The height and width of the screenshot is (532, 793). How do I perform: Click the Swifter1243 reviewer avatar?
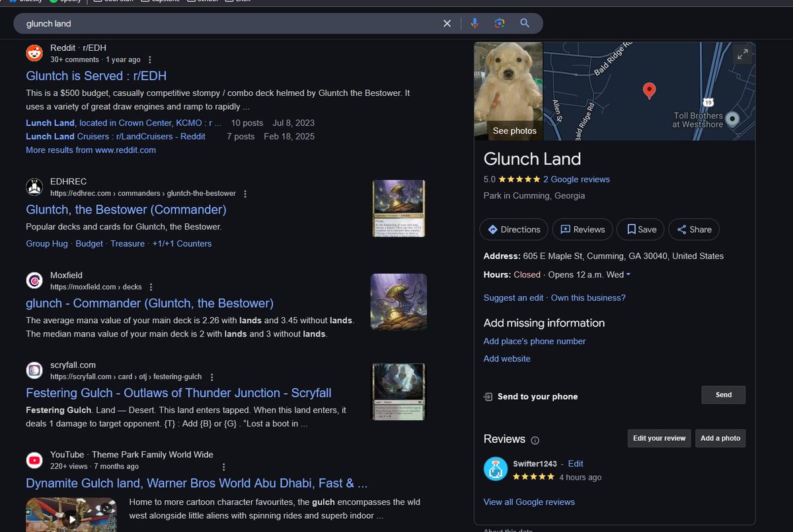[x=495, y=469]
